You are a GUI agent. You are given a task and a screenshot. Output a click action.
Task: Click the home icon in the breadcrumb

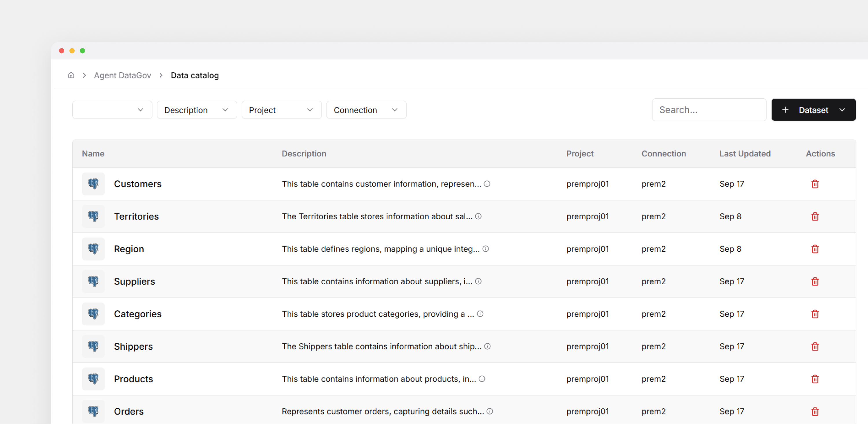[x=71, y=75]
